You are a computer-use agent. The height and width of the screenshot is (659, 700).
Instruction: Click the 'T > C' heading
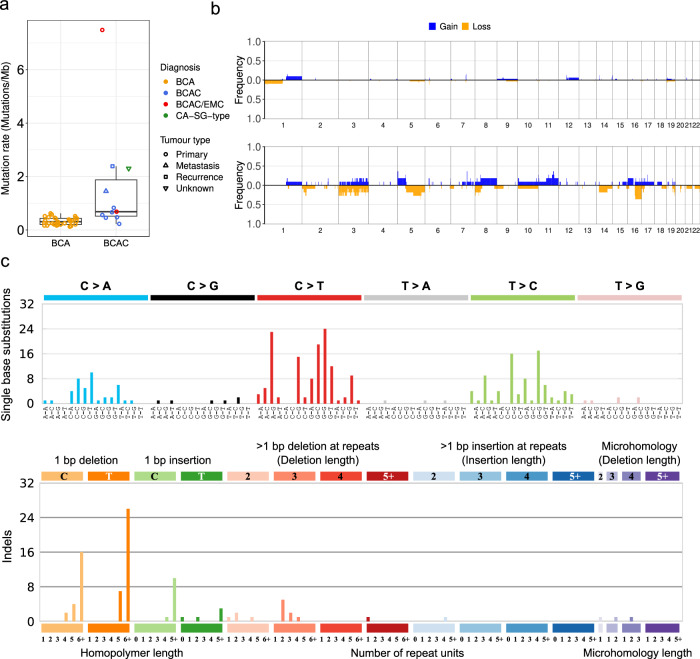[523, 286]
